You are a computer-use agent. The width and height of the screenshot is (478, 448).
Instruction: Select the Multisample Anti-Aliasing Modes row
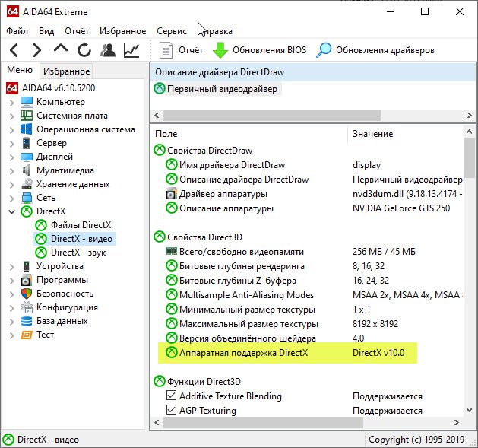click(314, 295)
